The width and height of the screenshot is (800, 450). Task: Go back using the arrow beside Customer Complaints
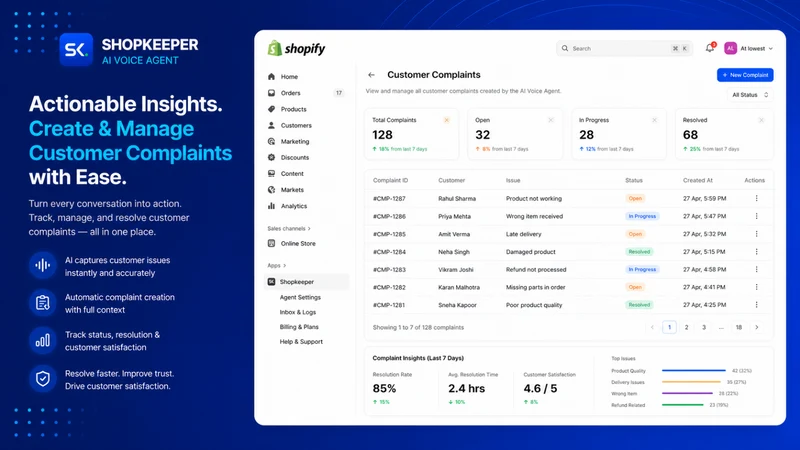(371, 75)
